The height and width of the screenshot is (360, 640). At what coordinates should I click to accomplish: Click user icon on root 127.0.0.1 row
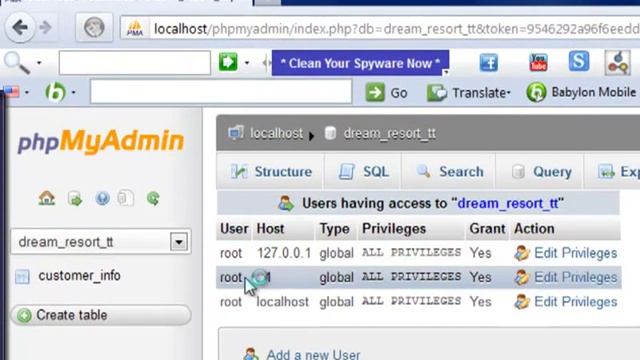click(x=521, y=253)
